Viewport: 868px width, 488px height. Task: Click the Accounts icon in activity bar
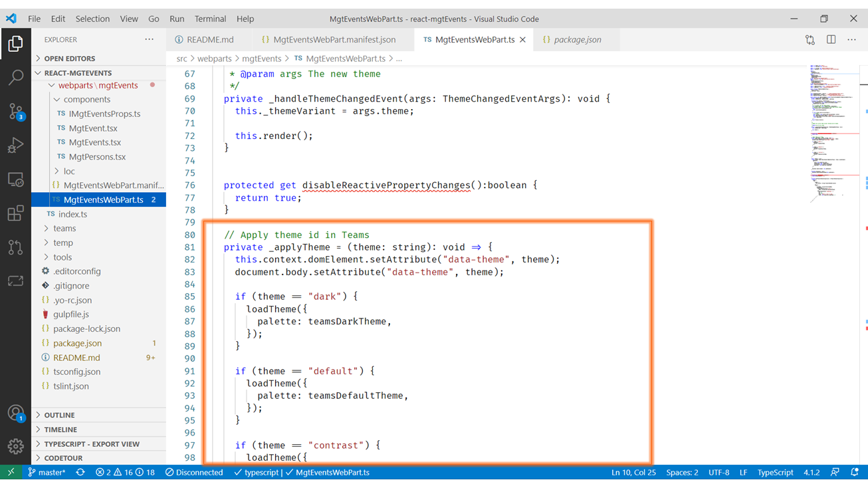coord(15,413)
